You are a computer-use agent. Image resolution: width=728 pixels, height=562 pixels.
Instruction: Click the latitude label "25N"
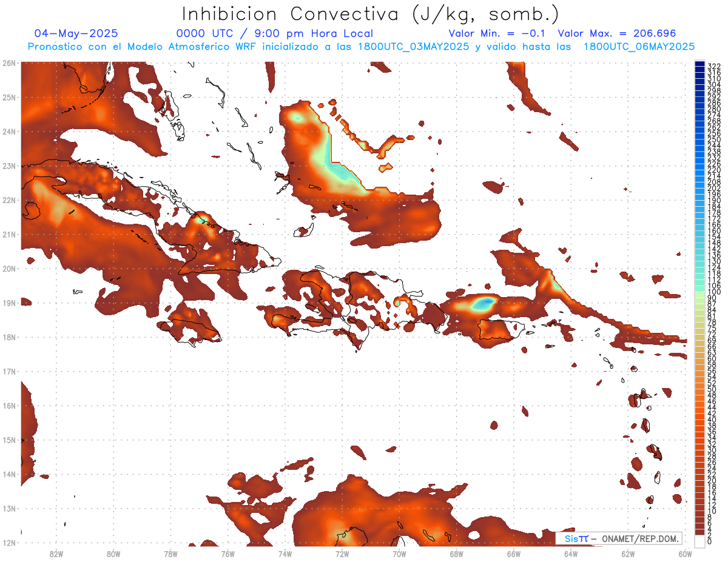tap(9, 97)
